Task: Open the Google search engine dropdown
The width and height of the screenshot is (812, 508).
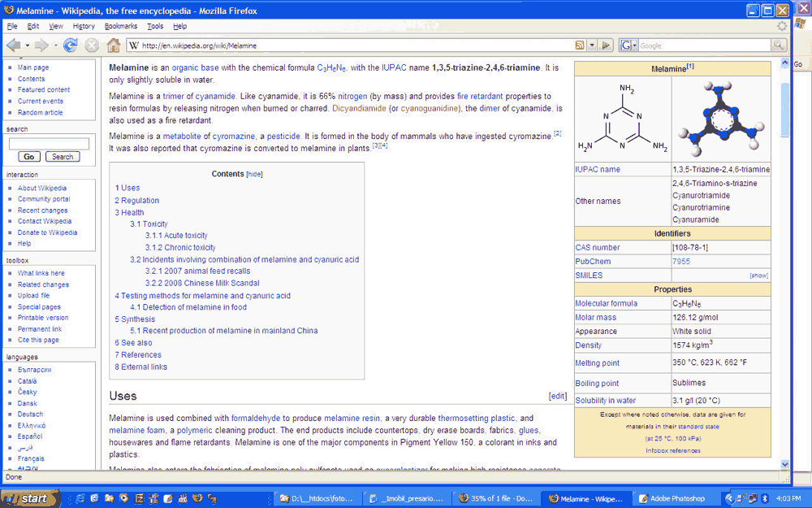Action: tap(628, 46)
